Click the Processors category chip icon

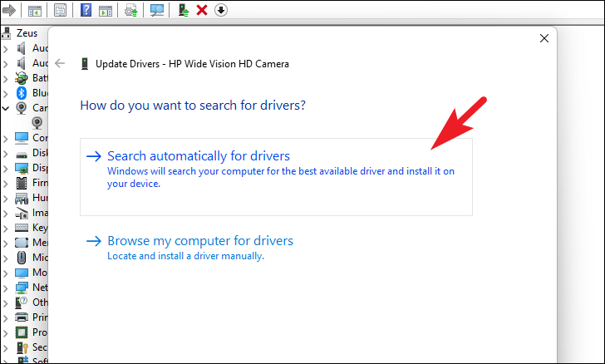[22, 332]
